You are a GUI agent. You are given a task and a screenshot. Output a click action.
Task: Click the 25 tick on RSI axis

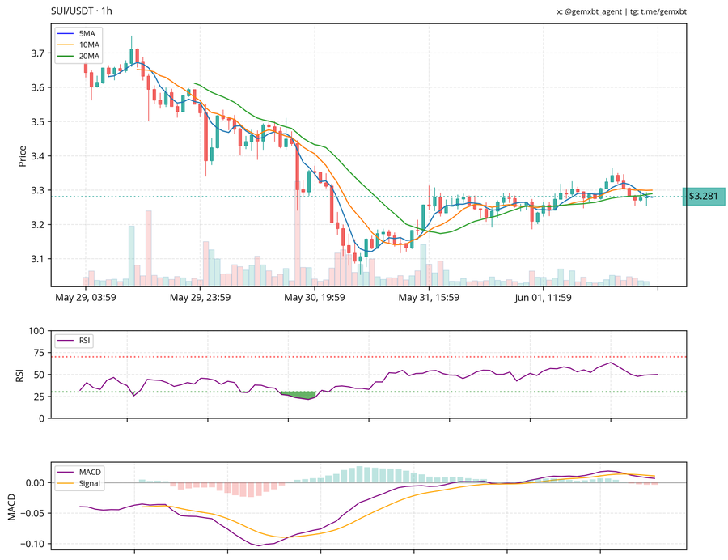point(39,397)
